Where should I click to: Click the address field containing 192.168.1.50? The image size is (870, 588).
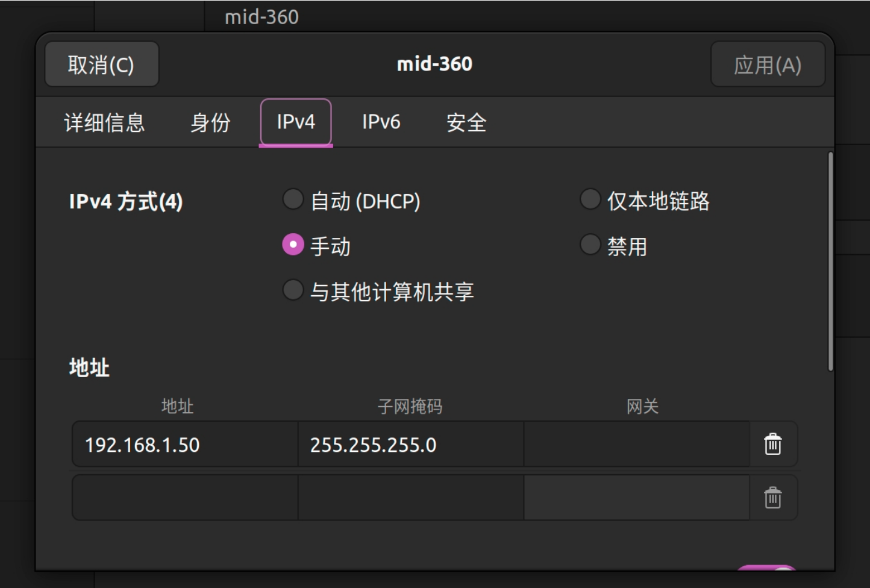[184, 445]
